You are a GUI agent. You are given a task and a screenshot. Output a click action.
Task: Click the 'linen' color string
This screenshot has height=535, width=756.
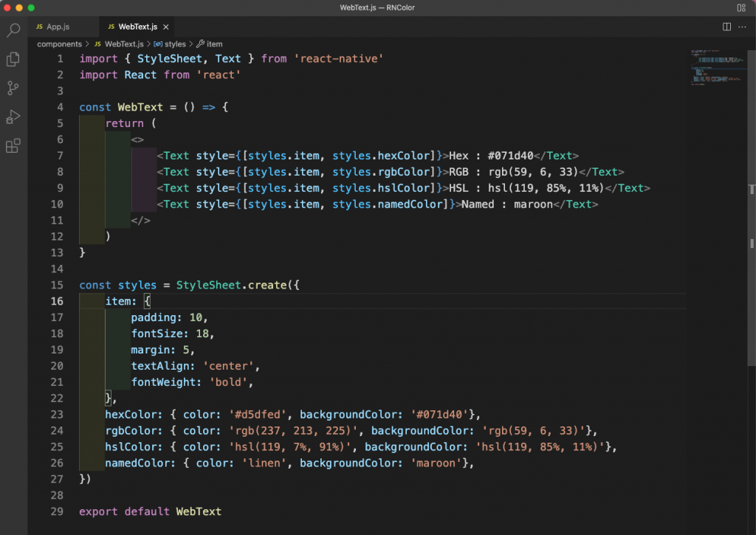(x=264, y=463)
